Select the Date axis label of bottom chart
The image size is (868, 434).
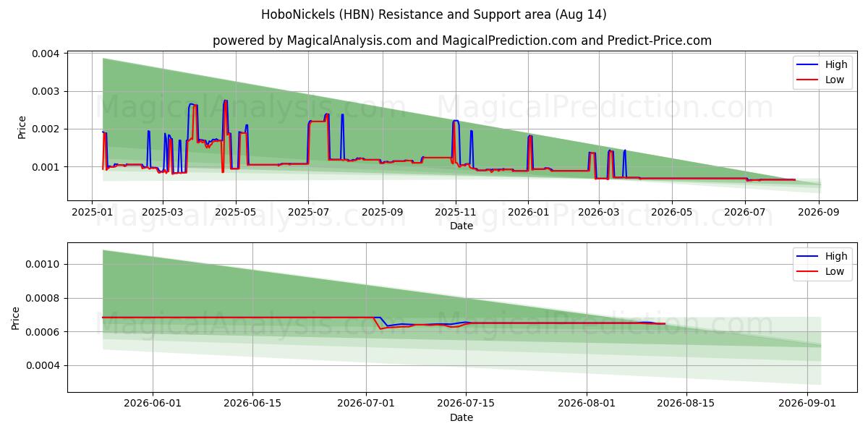pyautogui.click(x=461, y=417)
